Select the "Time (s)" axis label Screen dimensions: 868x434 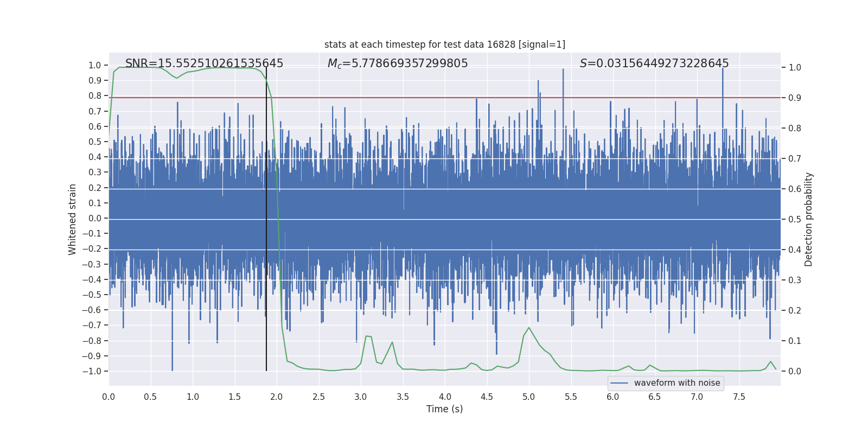[445, 409]
